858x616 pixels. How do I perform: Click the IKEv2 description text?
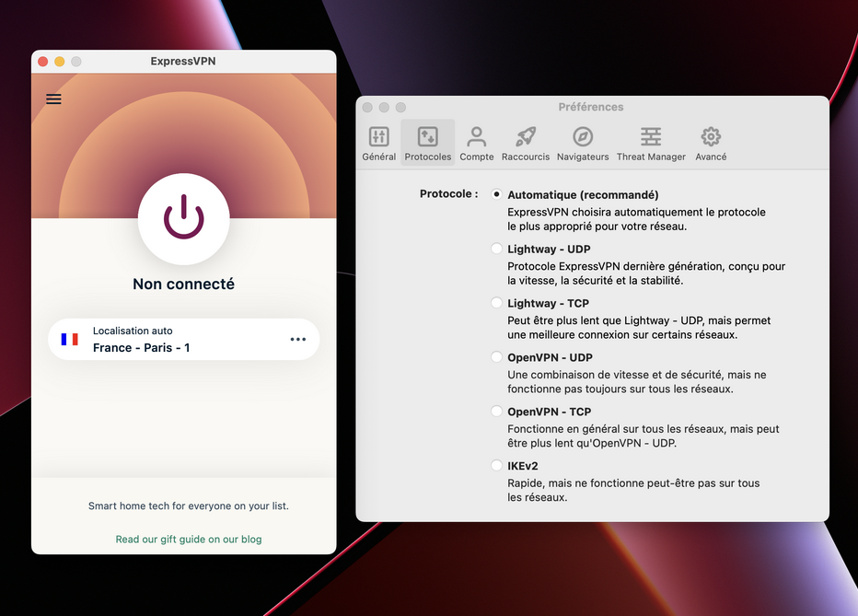point(633,490)
